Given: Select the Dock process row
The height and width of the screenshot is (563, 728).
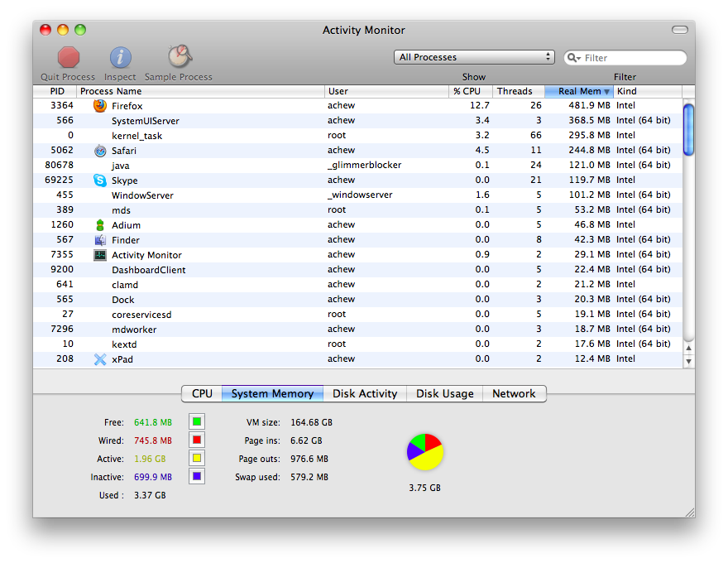Looking at the screenshot, I should 358,300.
